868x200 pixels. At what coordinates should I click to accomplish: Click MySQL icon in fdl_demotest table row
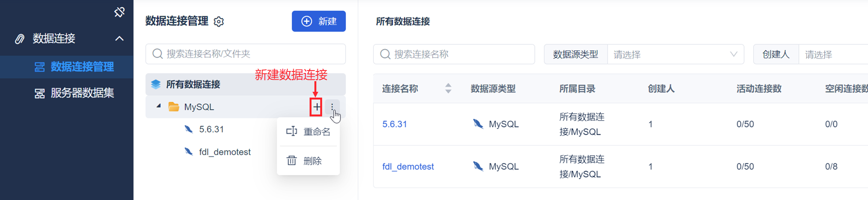coord(478,167)
